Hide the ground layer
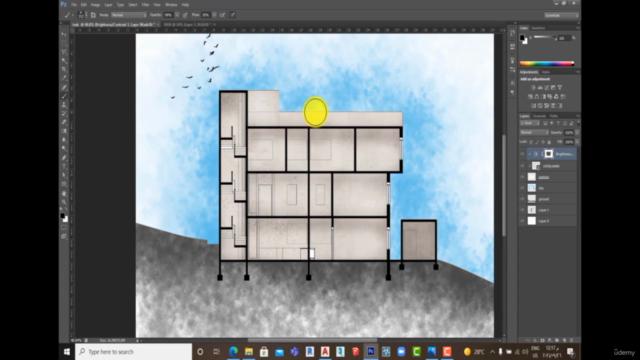The height and width of the screenshot is (360, 640). (x=522, y=199)
